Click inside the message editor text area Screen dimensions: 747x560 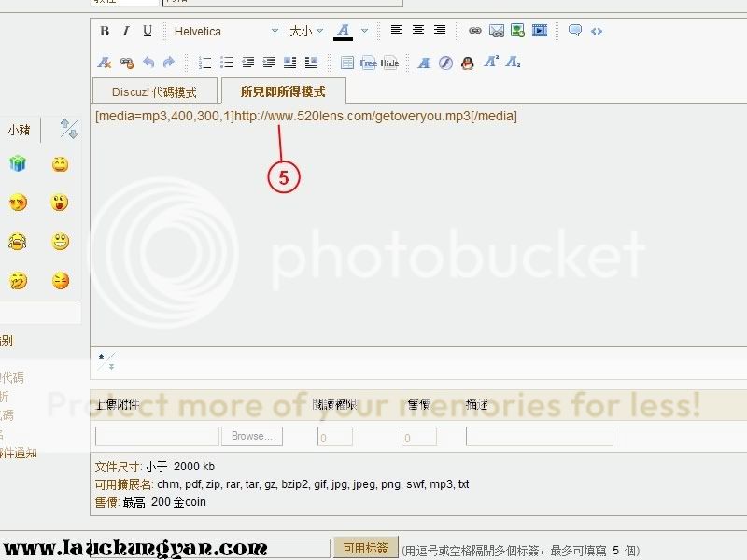coord(418,224)
